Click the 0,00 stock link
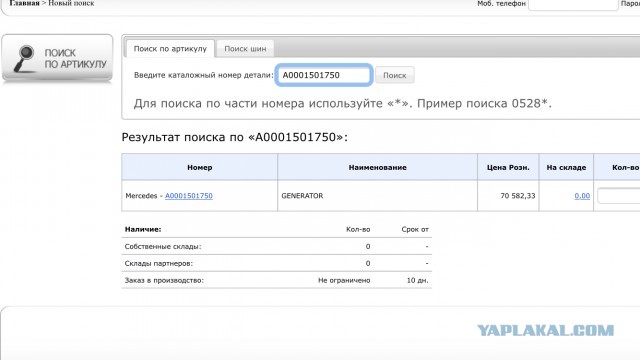 click(x=582, y=196)
